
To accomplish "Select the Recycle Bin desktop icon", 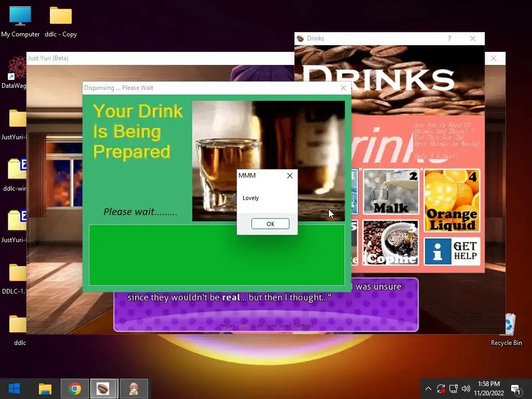I will [x=506, y=330].
